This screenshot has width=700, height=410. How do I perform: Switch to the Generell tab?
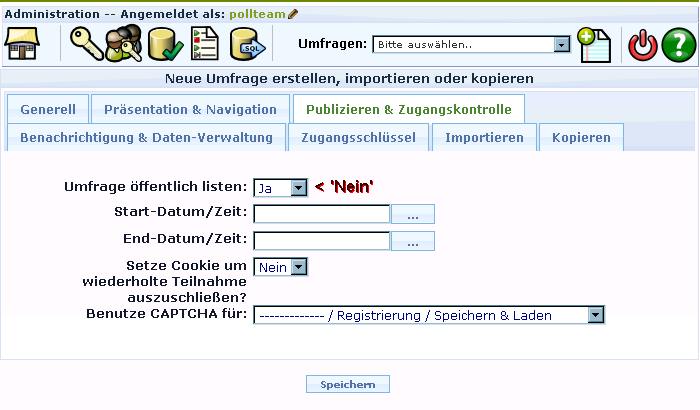point(48,109)
